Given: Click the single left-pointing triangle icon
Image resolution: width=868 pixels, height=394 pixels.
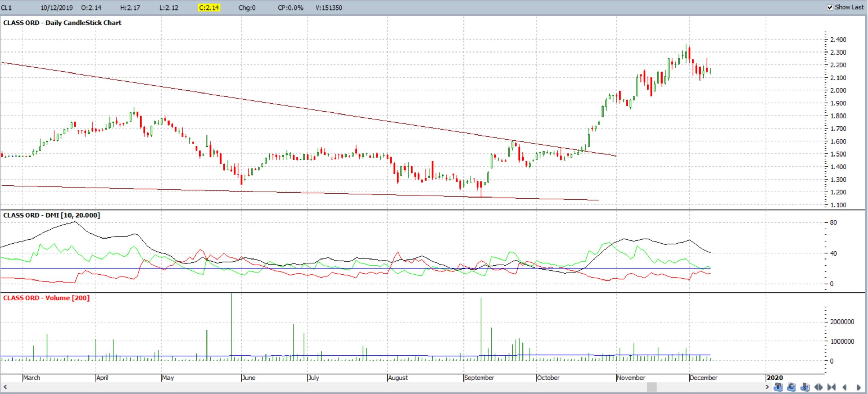Looking at the screenshot, I should 845,387.
